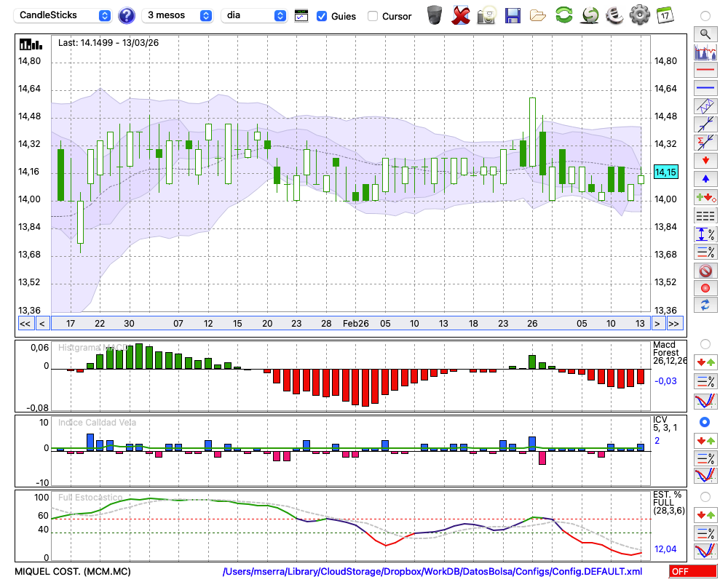Click the euro currency icon
This screenshot has width=728, height=582.
[614, 15]
